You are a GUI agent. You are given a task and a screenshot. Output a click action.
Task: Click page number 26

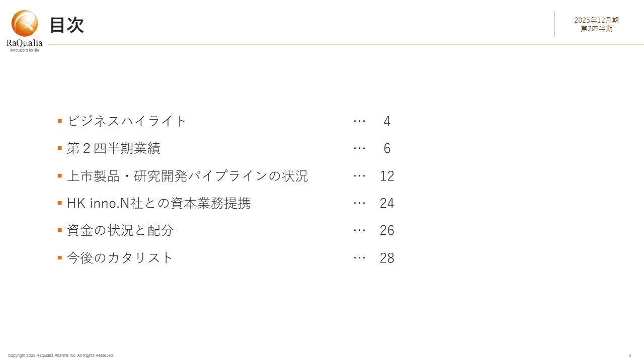click(387, 230)
